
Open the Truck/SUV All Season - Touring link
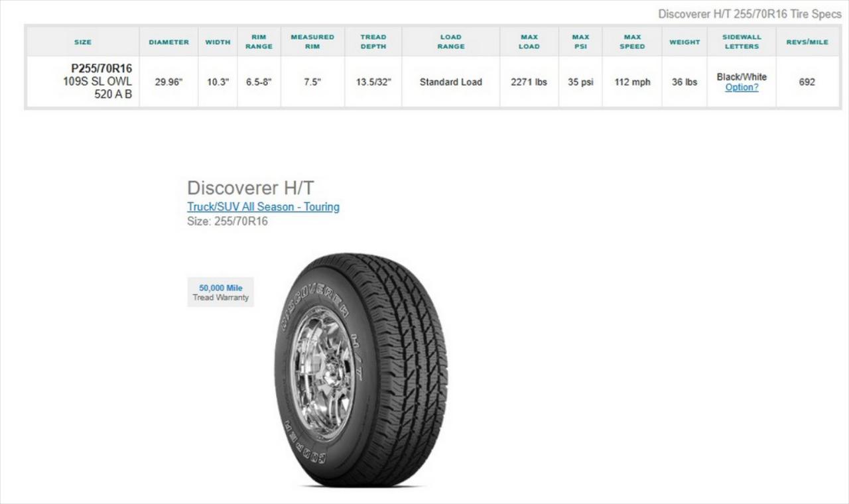click(263, 207)
